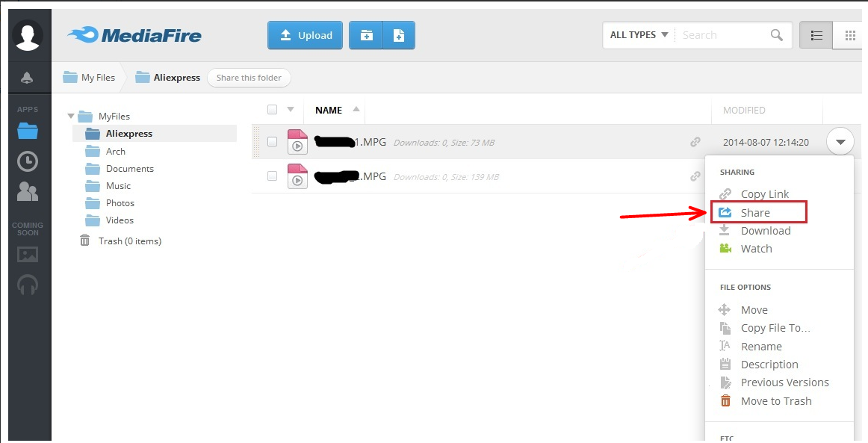868x443 pixels.
Task: Click the MediaFire logo
Action: [x=134, y=35]
